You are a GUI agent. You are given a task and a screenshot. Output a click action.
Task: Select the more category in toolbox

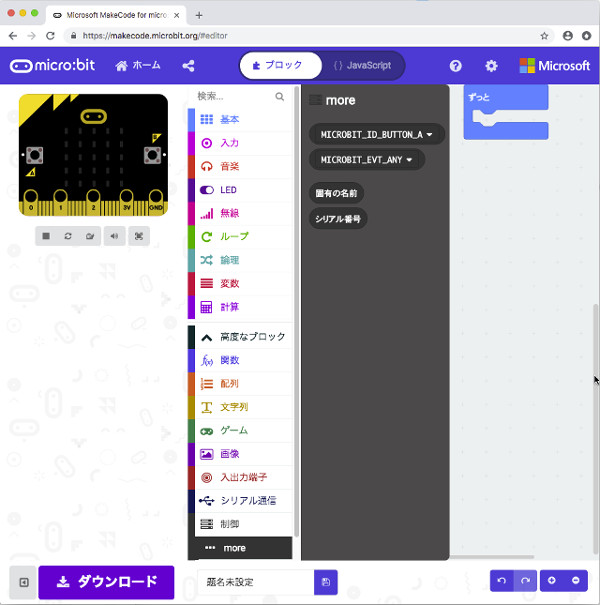pyautogui.click(x=241, y=548)
